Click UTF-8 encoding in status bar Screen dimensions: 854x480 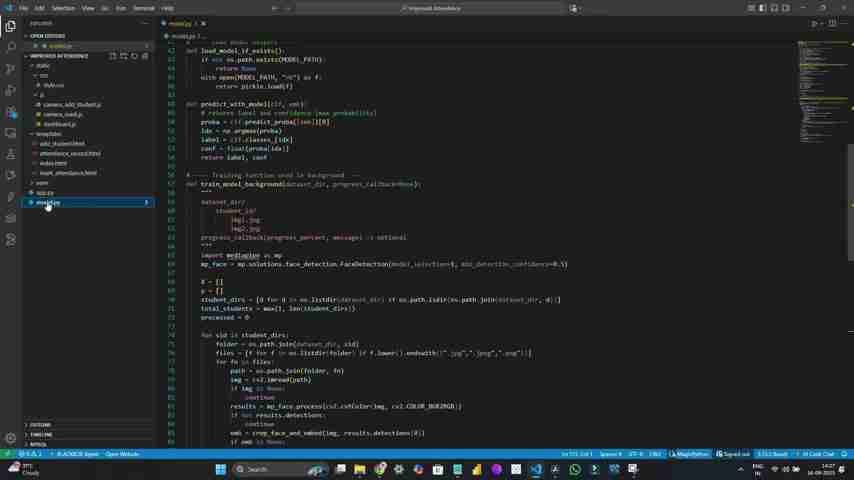636,454
